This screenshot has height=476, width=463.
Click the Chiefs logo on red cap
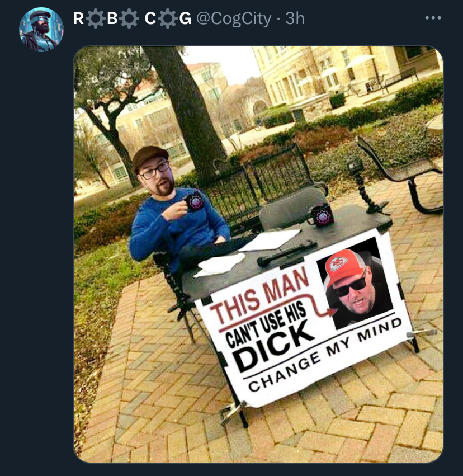(338, 263)
